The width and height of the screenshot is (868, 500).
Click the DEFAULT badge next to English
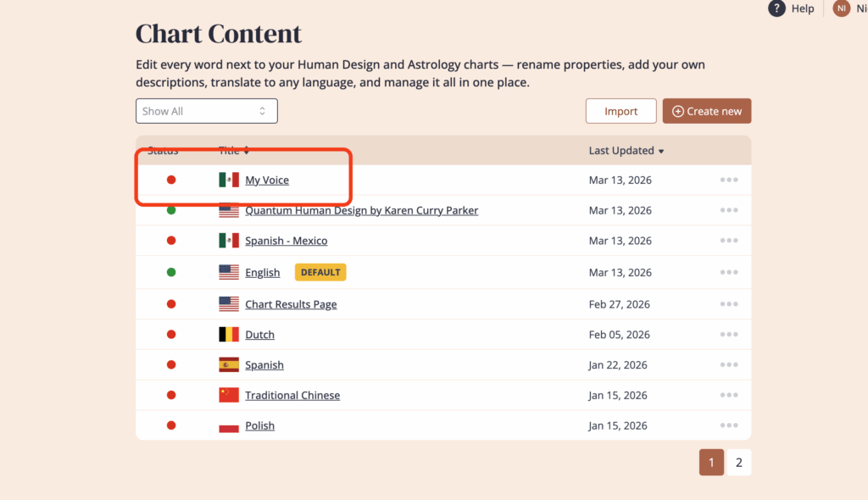coord(320,272)
